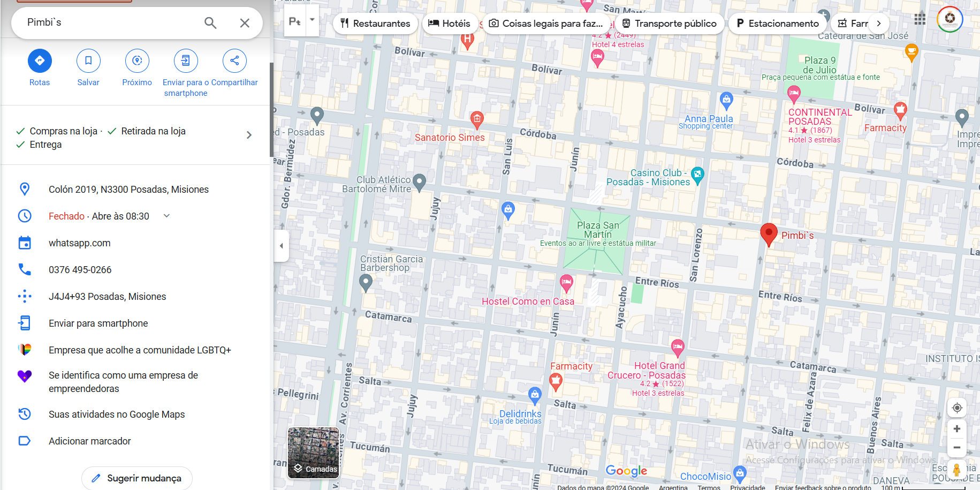
Task: Clear the Pimbi`s search with X
Action: tap(245, 23)
